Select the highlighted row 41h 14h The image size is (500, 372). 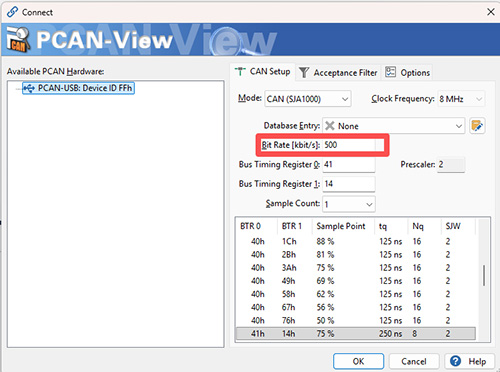click(356, 334)
